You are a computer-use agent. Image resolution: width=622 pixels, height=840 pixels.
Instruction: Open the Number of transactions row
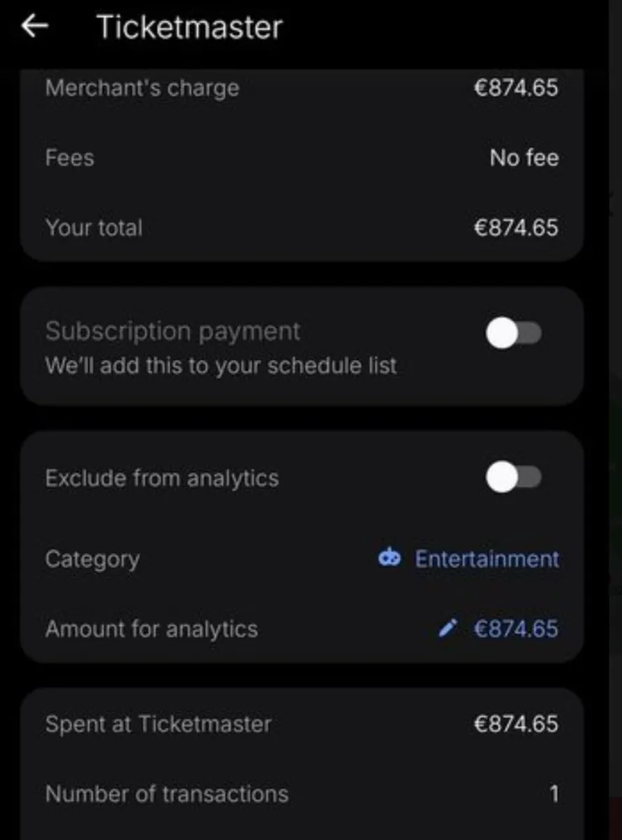(x=167, y=794)
